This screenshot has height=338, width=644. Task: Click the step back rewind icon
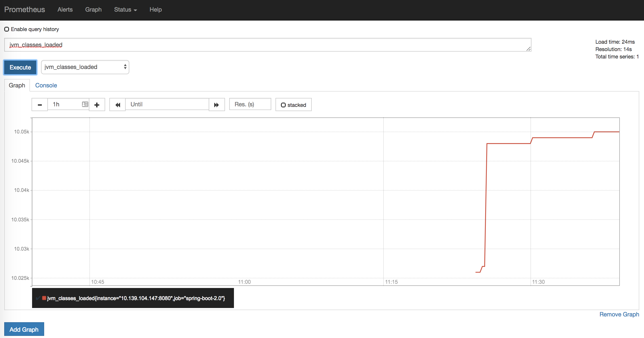[117, 105]
